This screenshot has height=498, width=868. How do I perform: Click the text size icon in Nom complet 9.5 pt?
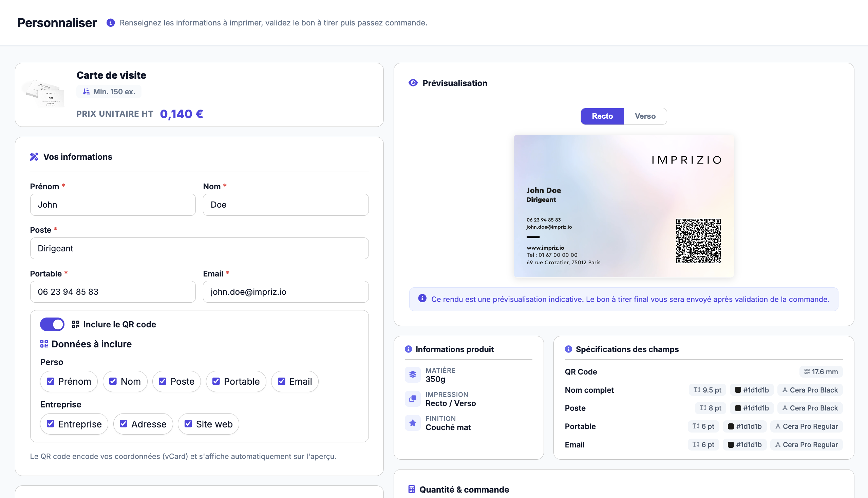(697, 389)
